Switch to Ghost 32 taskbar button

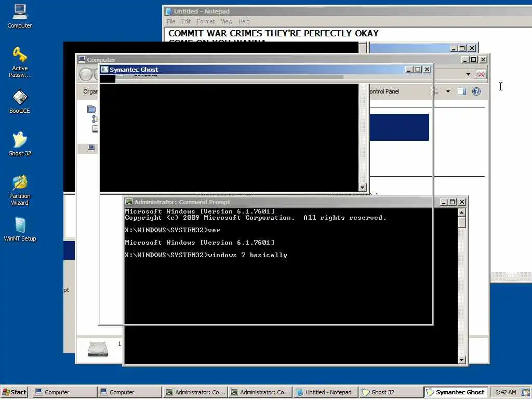click(x=390, y=392)
